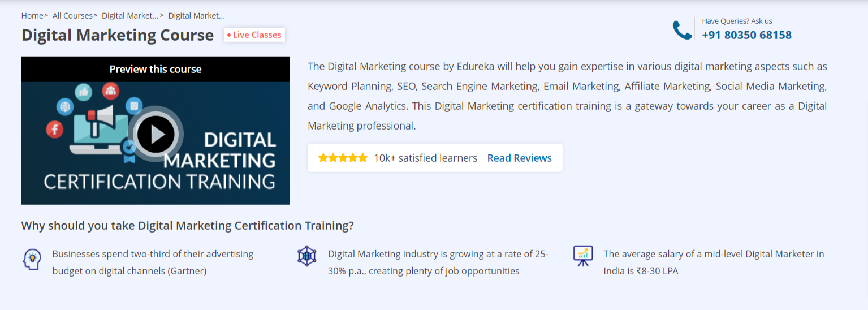Click the Digital Marketing Course page title

(x=118, y=35)
